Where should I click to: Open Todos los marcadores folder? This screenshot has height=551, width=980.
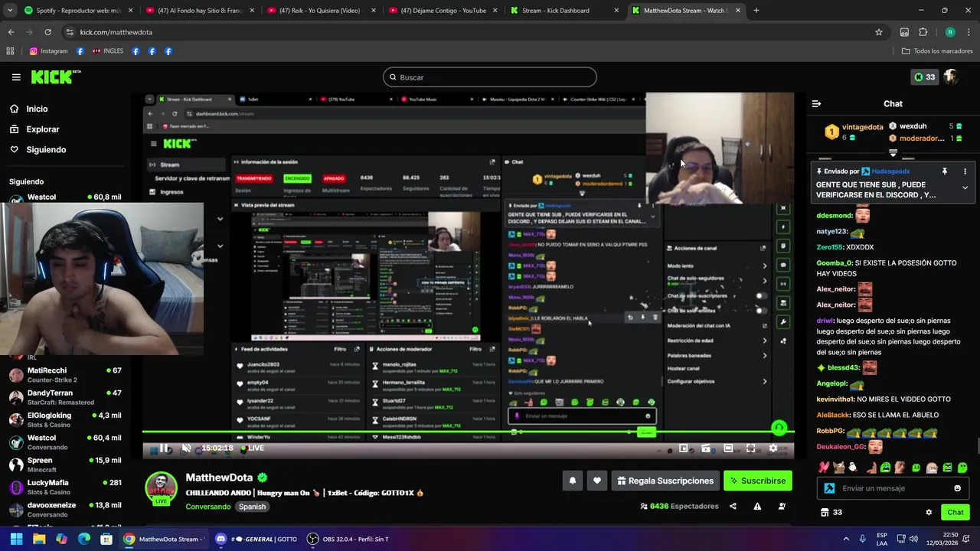pos(937,51)
